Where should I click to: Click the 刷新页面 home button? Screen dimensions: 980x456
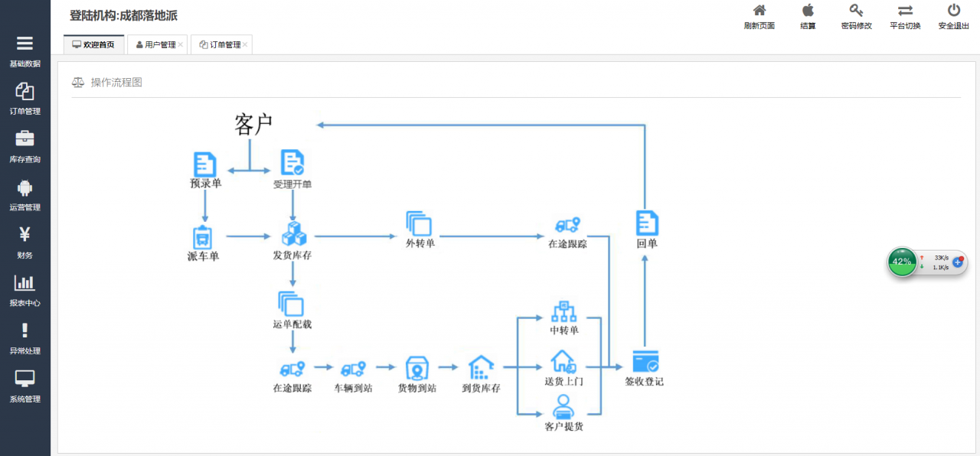759,17
